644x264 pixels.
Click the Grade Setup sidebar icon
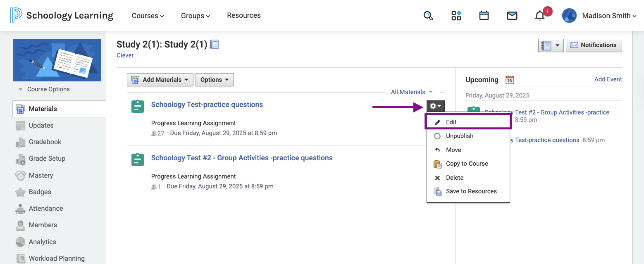(20, 159)
